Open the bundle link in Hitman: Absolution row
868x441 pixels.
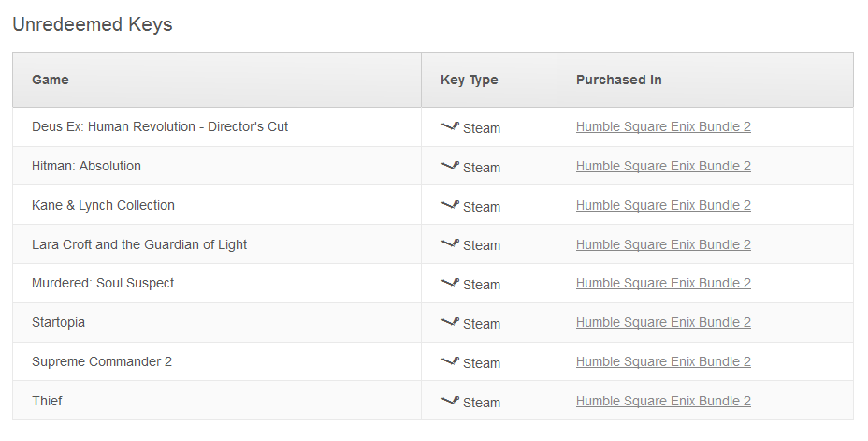click(x=663, y=166)
